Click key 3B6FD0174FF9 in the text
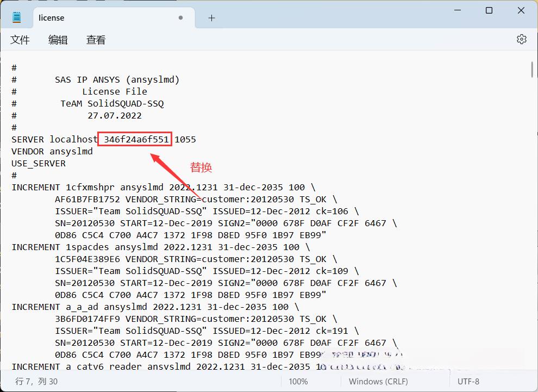 (x=87, y=319)
